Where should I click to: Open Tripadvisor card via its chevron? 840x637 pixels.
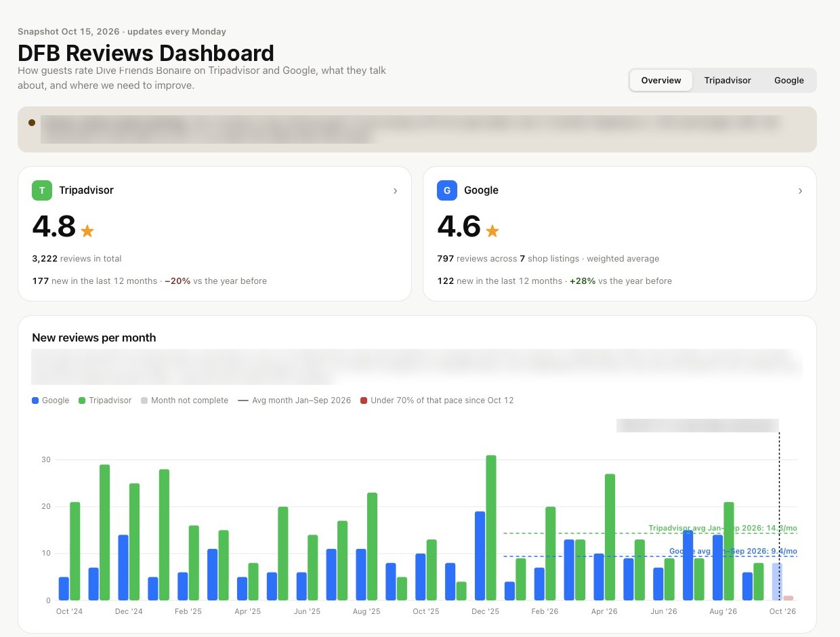pyautogui.click(x=395, y=191)
